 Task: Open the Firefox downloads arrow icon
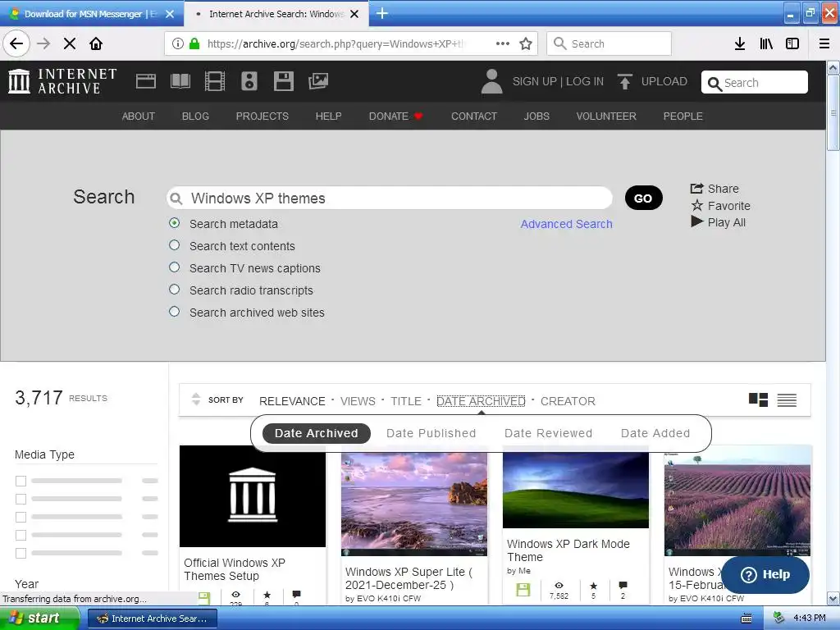pos(740,43)
